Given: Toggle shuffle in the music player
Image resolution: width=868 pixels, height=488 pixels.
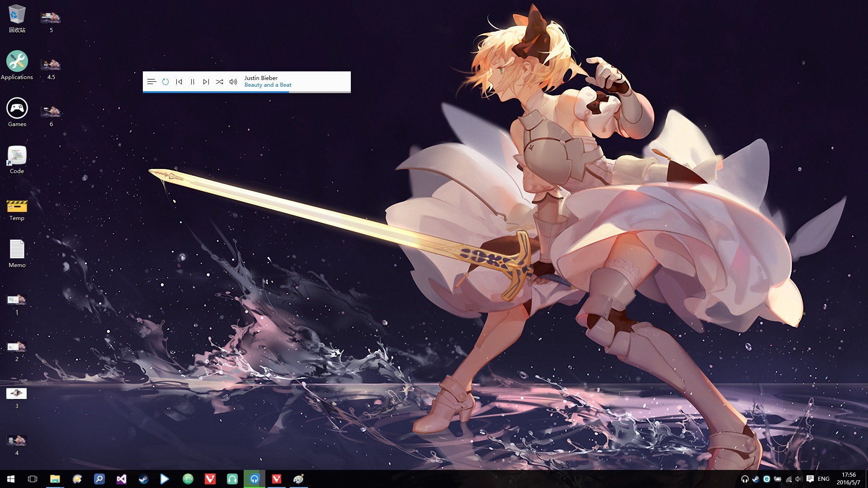Looking at the screenshot, I should (220, 82).
